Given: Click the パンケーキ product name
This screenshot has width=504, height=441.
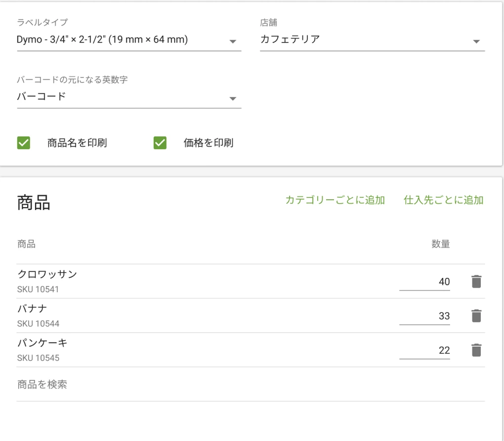Looking at the screenshot, I should coord(42,343).
